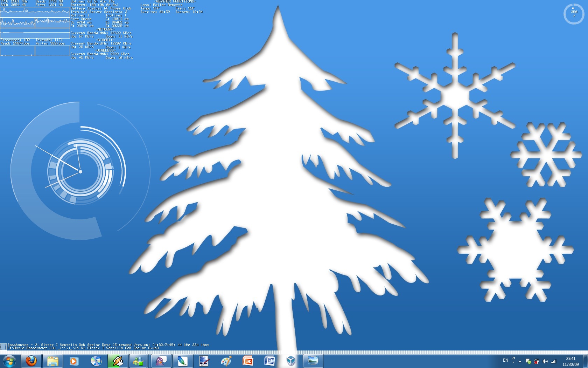
Task: Open Windows Live Messenger taskbar icon
Action: (139, 361)
